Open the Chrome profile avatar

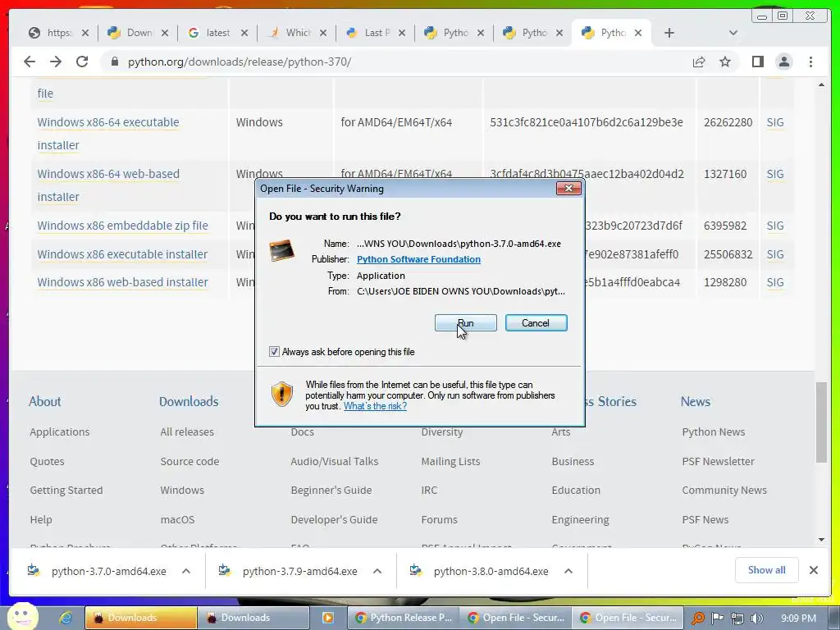(783, 62)
